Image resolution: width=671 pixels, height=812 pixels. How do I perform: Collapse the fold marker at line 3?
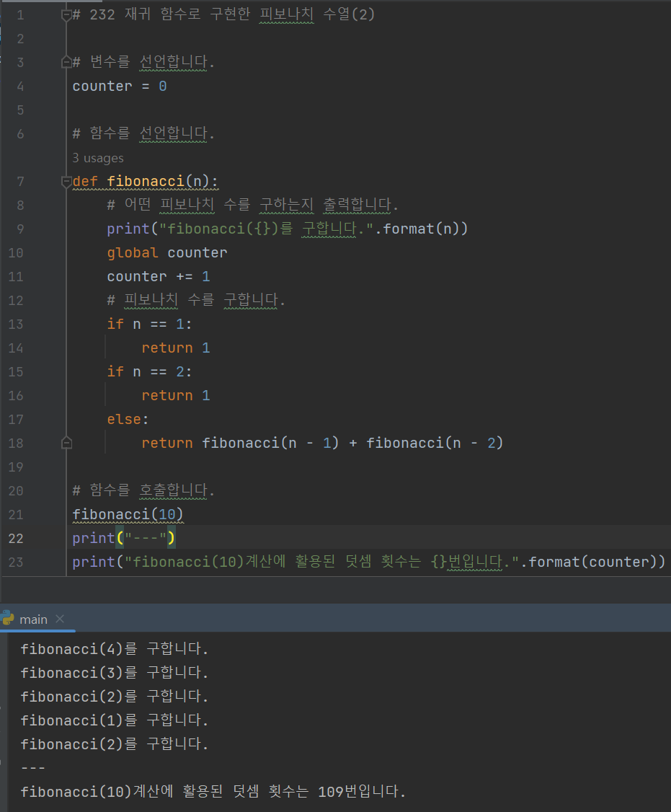[66, 63]
